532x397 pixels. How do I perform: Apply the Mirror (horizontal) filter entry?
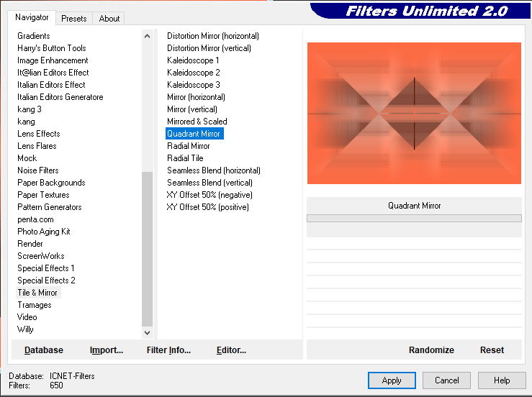click(x=196, y=97)
